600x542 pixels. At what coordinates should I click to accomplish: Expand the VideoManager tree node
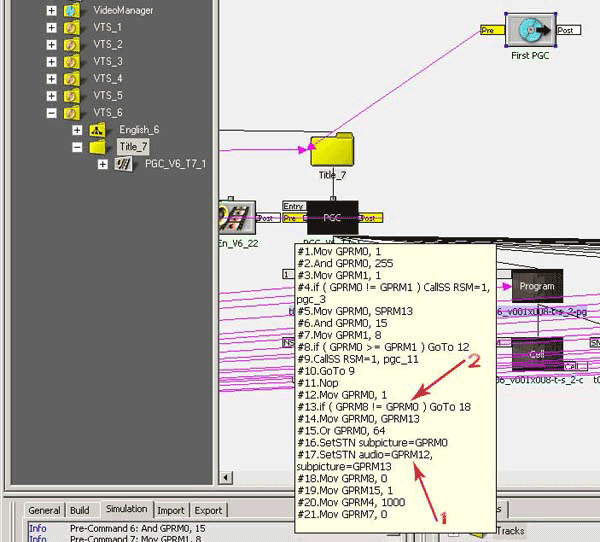[51, 10]
